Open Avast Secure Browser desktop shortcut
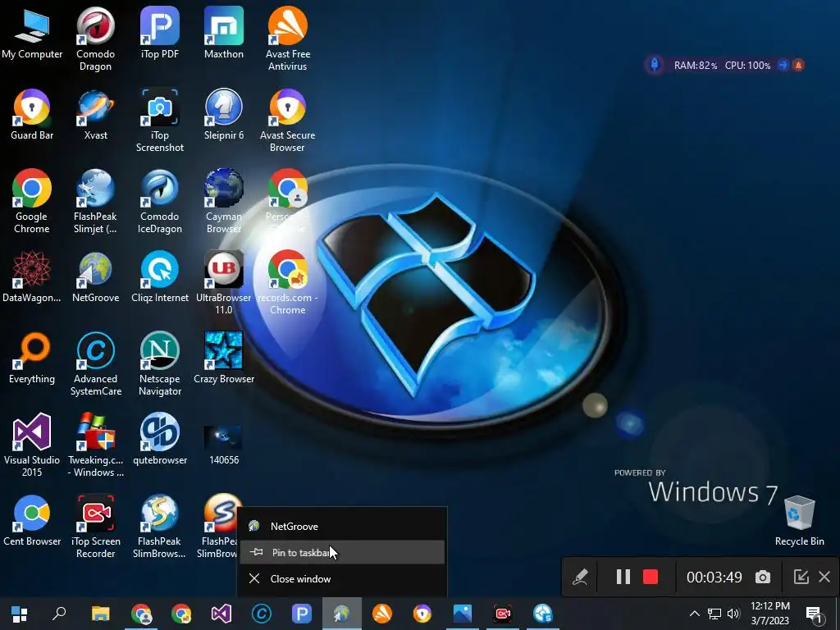 click(288, 121)
